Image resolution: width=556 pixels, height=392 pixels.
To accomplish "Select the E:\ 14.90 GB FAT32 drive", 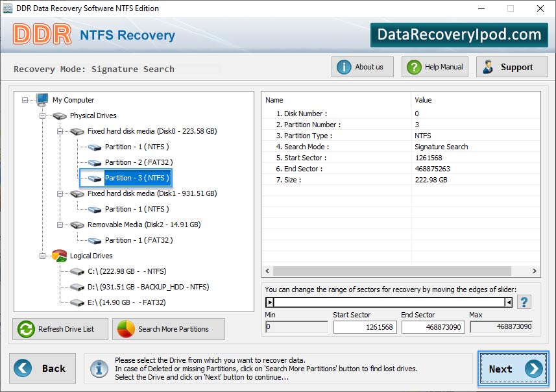I will (127, 303).
